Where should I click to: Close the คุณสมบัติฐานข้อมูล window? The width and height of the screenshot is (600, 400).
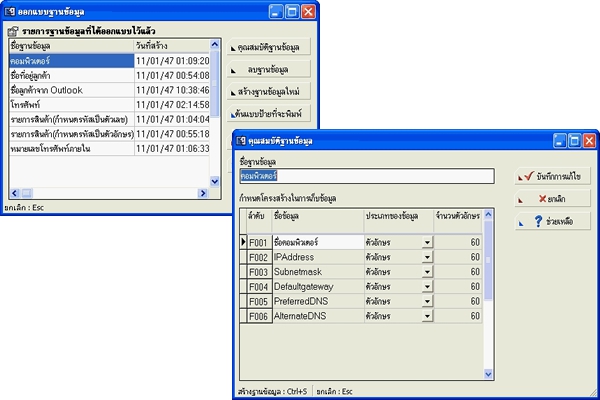click(589, 141)
